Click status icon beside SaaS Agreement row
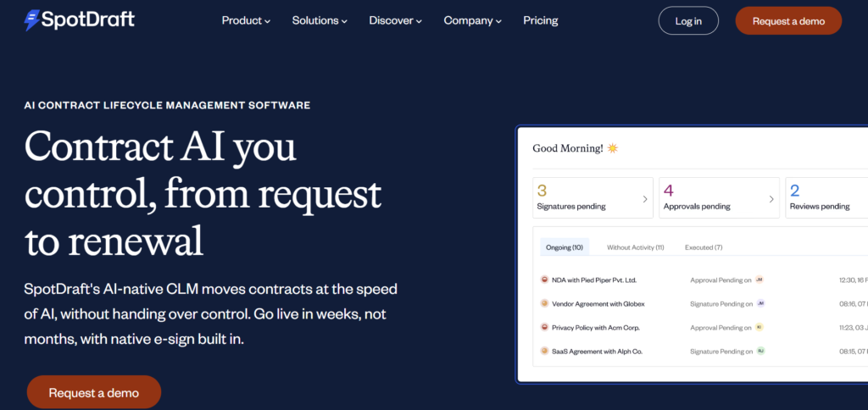The height and width of the screenshot is (410, 868). tap(544, 352)
